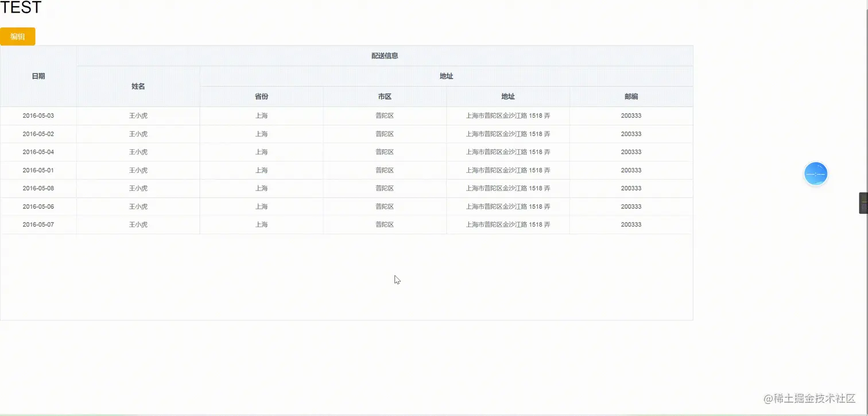Click the TEST page heading
The width and height of the screenshot is (868, 416).
click(21, 7)
